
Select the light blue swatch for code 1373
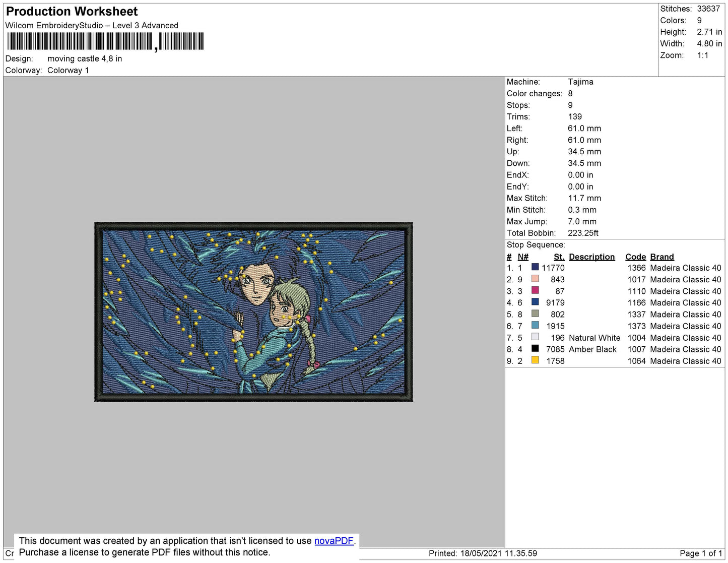(535, 325)
